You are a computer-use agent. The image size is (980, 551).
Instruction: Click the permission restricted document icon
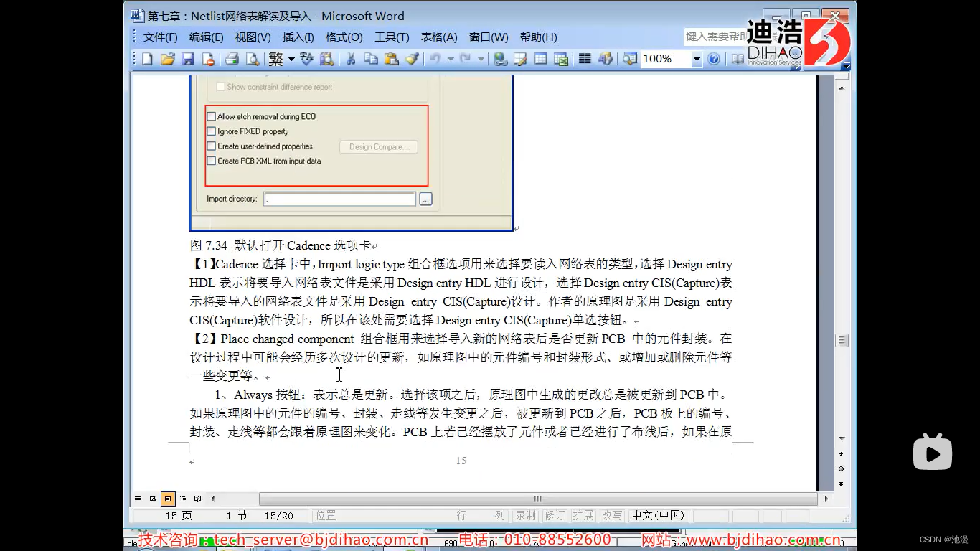[208, 59]
